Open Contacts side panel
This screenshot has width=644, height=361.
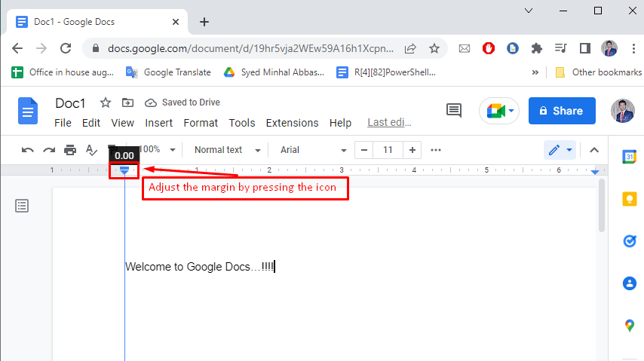(629, 283)
